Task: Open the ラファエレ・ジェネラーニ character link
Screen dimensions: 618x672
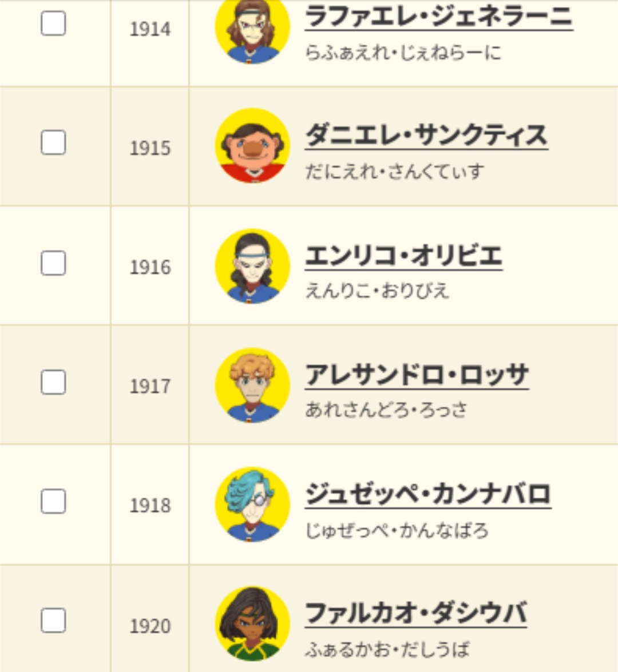Action: (438, 16)
